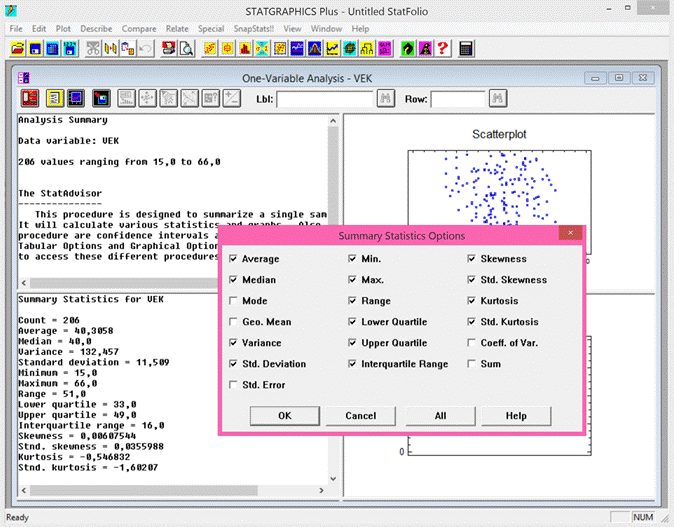Click OK in Summary Statistics Options
674x527 pixels.
[x=285, y=416]
